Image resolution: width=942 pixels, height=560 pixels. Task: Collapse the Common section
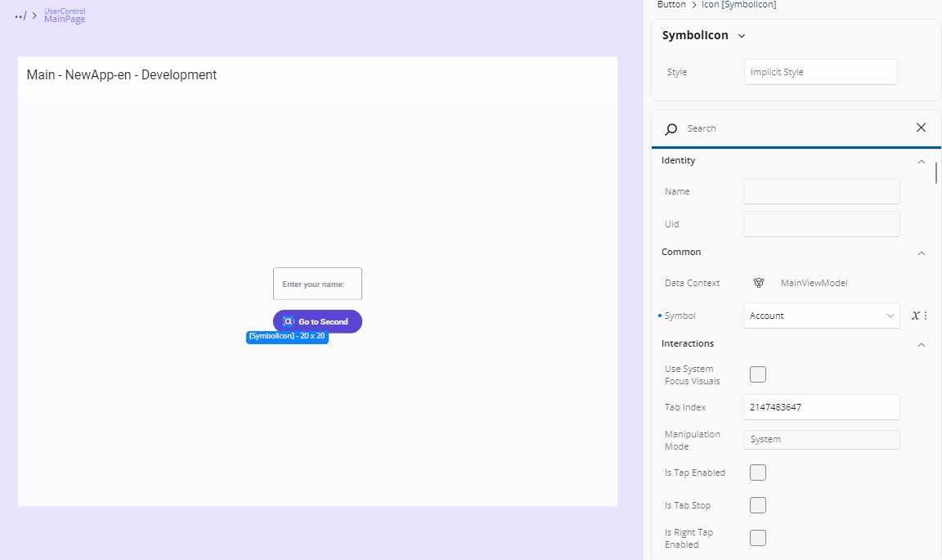(922, 253)
